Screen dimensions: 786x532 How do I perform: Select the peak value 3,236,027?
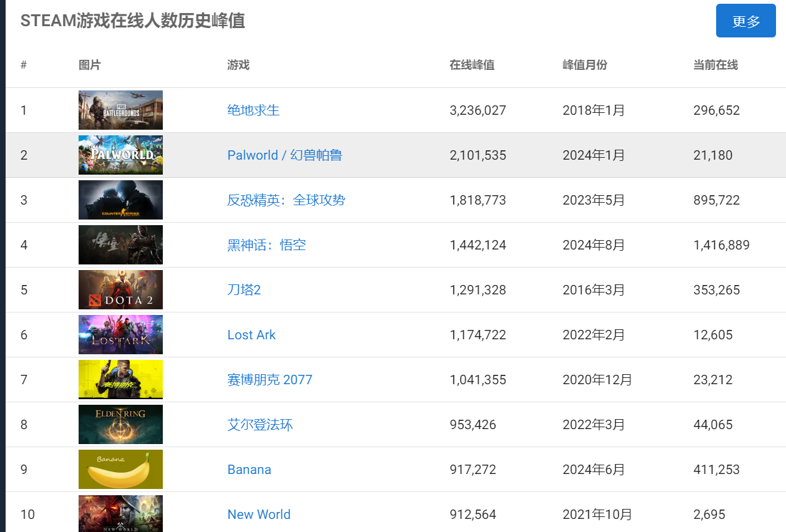click(x=478, y=110)
